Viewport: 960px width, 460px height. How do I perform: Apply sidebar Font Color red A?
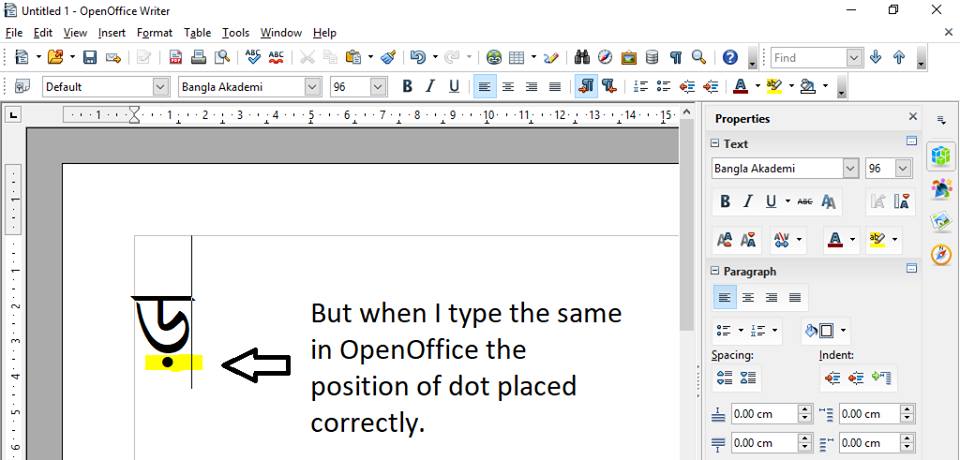tap(834, 239)
